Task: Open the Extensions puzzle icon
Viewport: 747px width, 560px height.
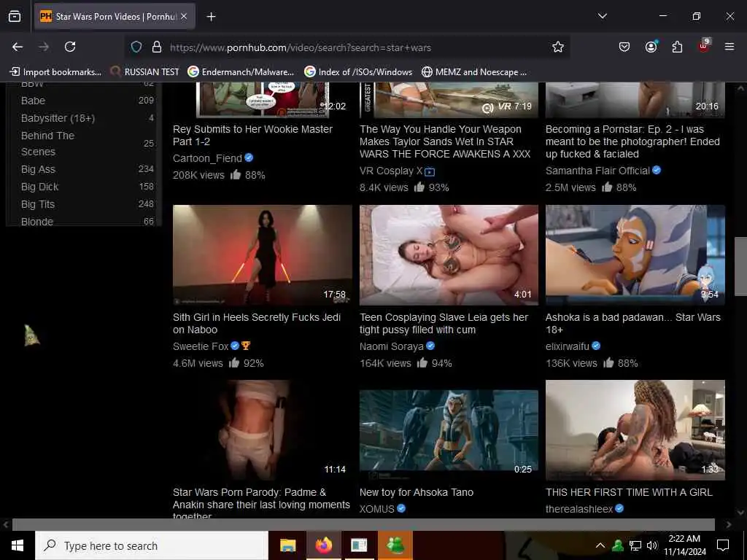Action: pos(677,47)
